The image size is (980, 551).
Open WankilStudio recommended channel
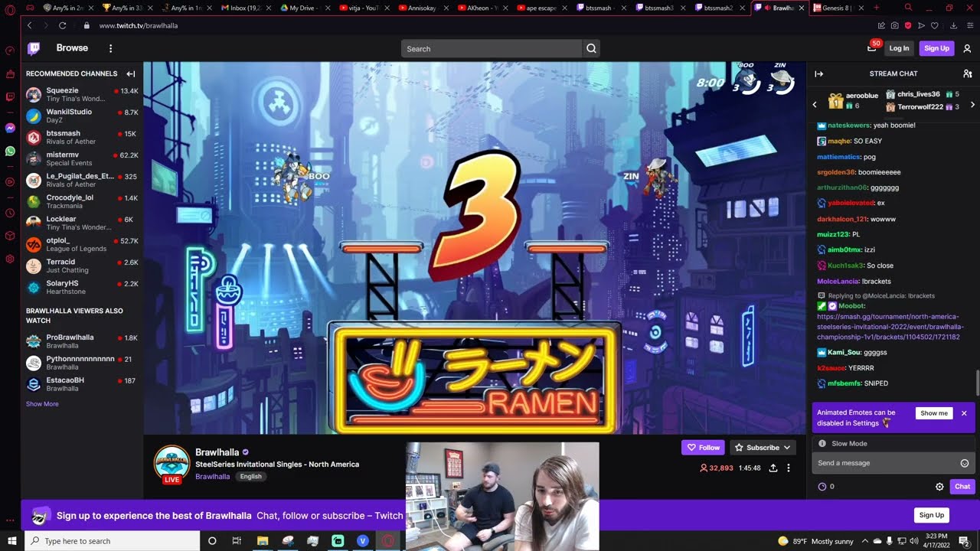click(x=82, y=116)
